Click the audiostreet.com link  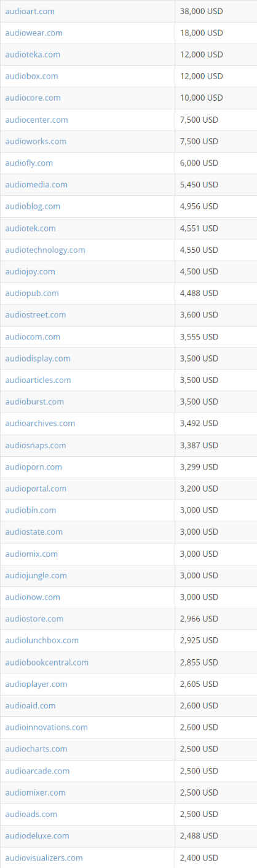(35, 315)
